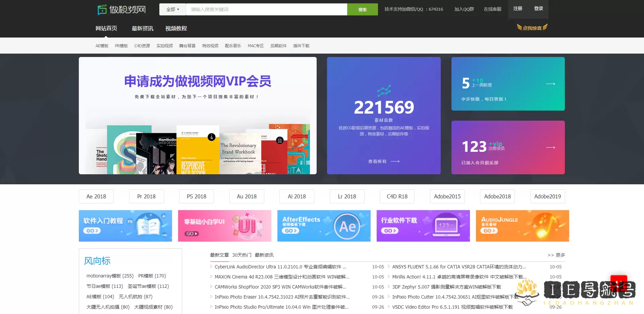Select MAC专区 in the category bar
Image resolution: width=644 pixels, height=314 pixels.
pyautogui.click(x=256, y=46)
